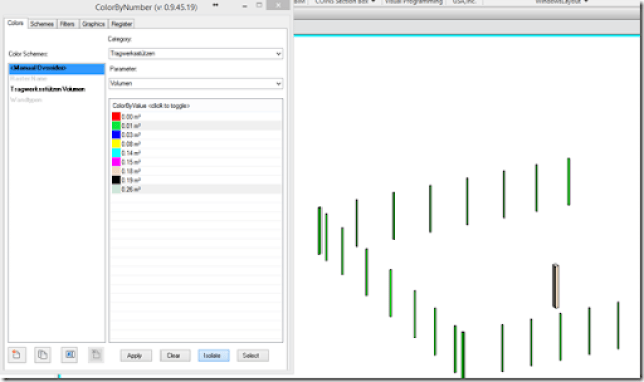The image size is (644, 382).
Task: Click the red swatch for 0.00 m³
Action: (116, 117)
